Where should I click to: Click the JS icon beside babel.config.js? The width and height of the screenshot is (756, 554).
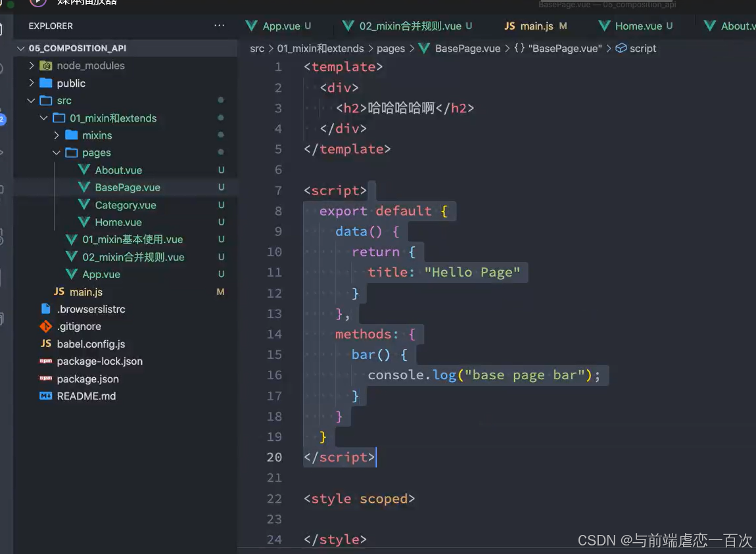pos(46,343)
